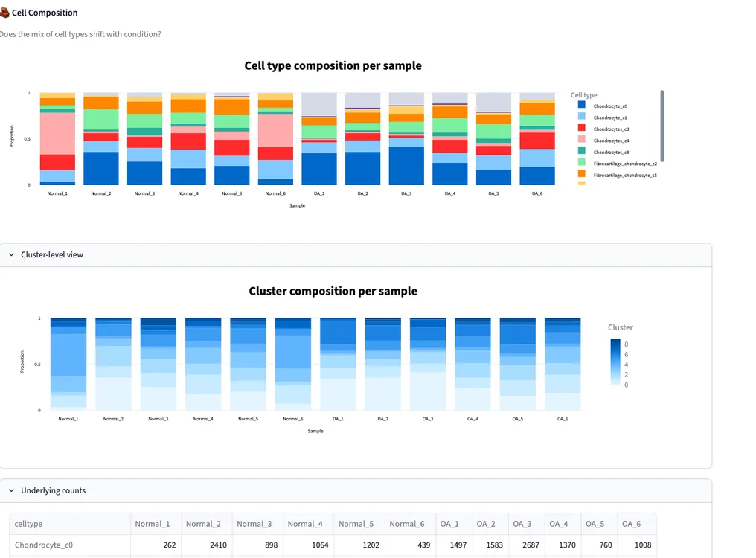756x558 pixels.
Task: Collapse the Cluster-level view expander
Action: pyautogui.click(x=356, y=254)
